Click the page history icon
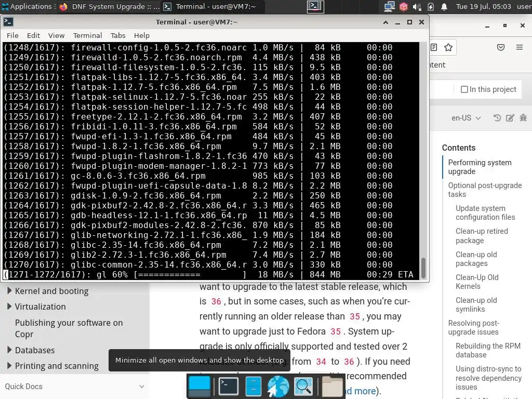The width and height of the screenshot is (532, 399). pyautogui.click(x=497, y=118)
